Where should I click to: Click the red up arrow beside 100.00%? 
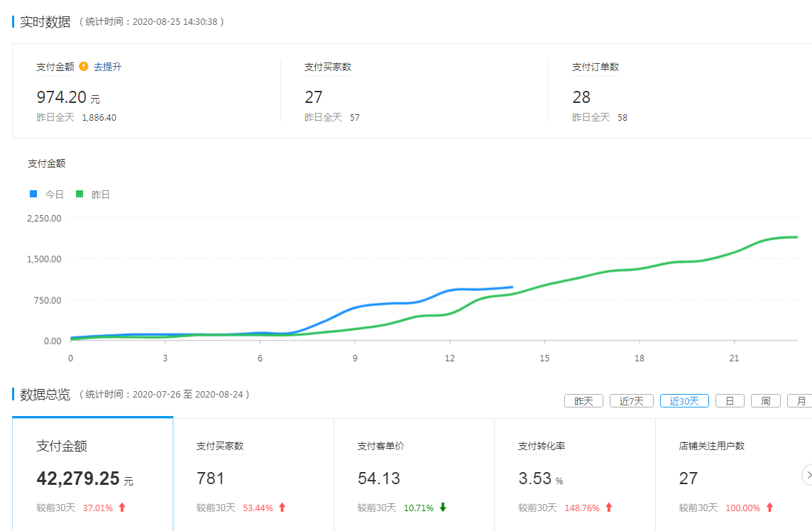tap(769, 507)
